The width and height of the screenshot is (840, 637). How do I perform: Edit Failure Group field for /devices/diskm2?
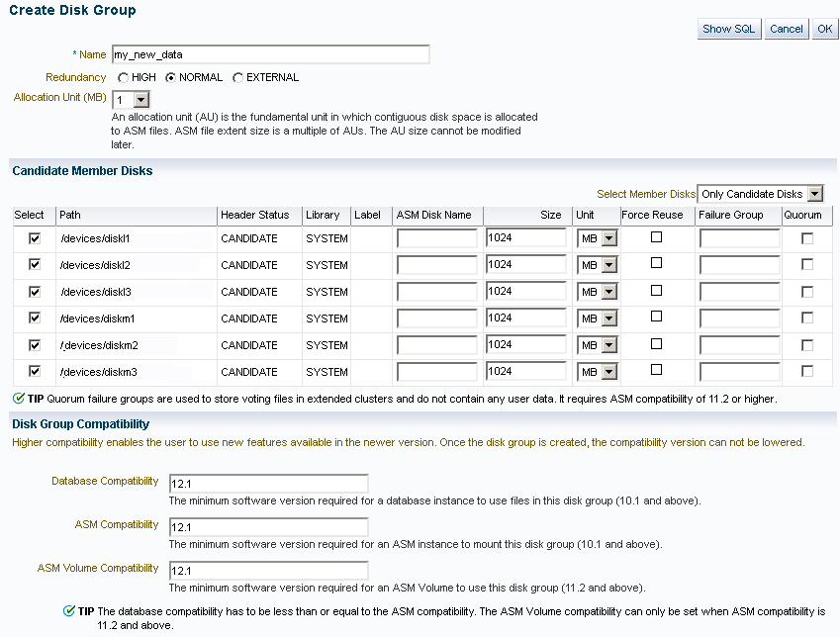739,345
